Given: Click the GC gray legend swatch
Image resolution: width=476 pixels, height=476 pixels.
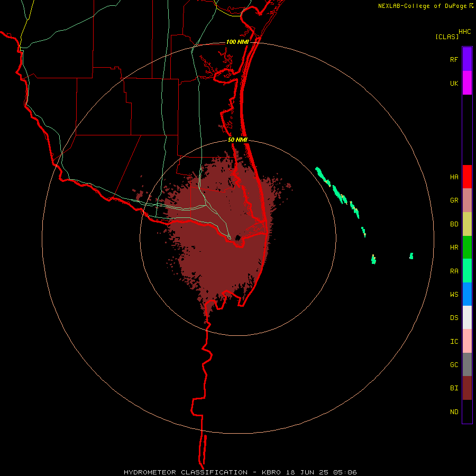Looking at the screenshot, I should point(467,364).
